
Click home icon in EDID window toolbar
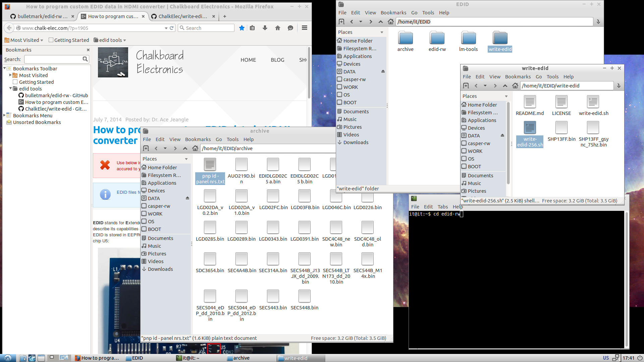tap(391, 22)
